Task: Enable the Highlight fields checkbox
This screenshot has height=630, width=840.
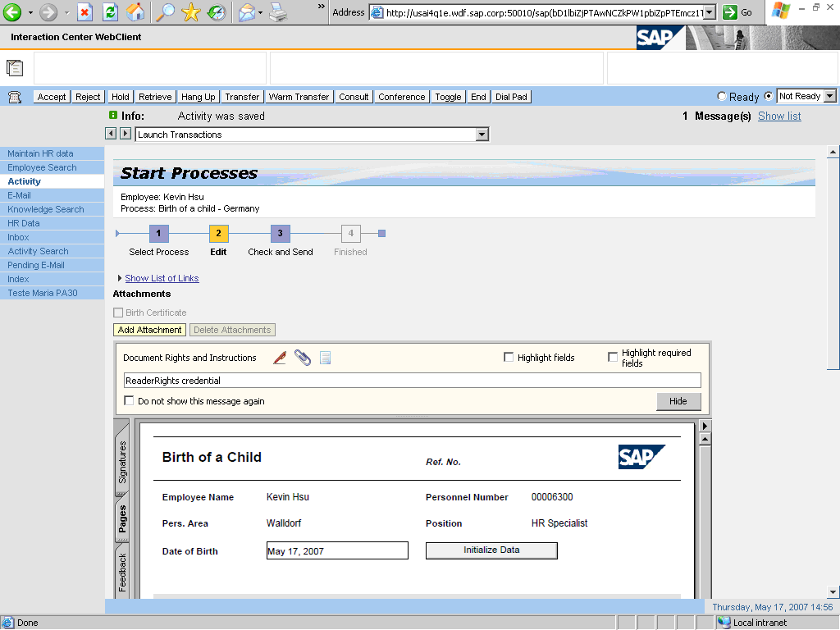Action: point(509,358)
